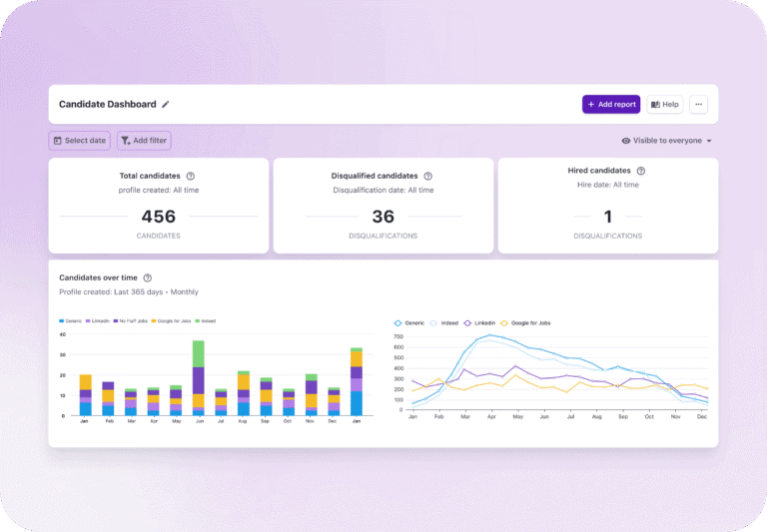Viewport: 767px width, 532px height.
Task: Click DISQUALIFICATIONS label under 36
Action: click(x=383, y=236)
